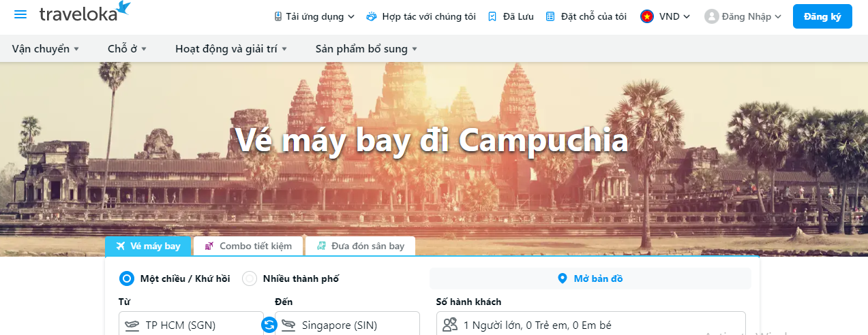The width and height of the screenshot is (868, 335).
Task: Click the Đăng ký button
Action: 822,16
